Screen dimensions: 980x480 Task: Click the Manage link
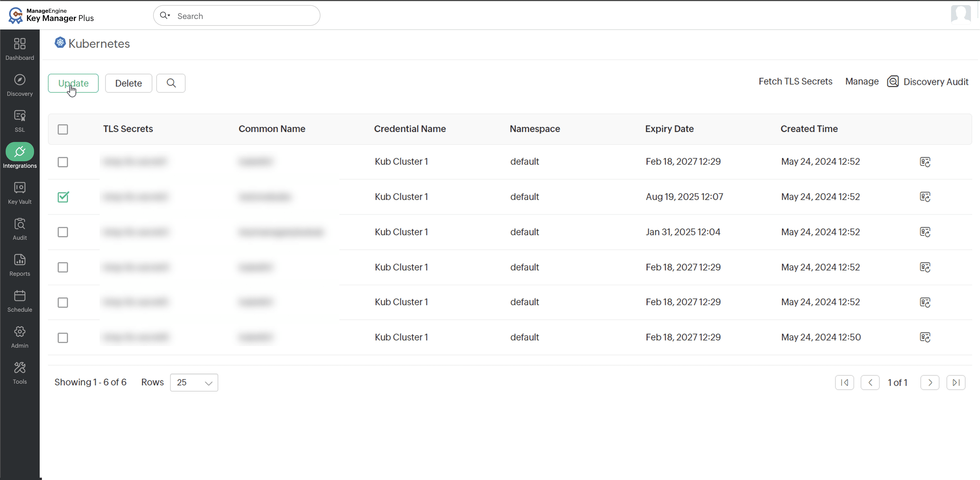[862, 81]
